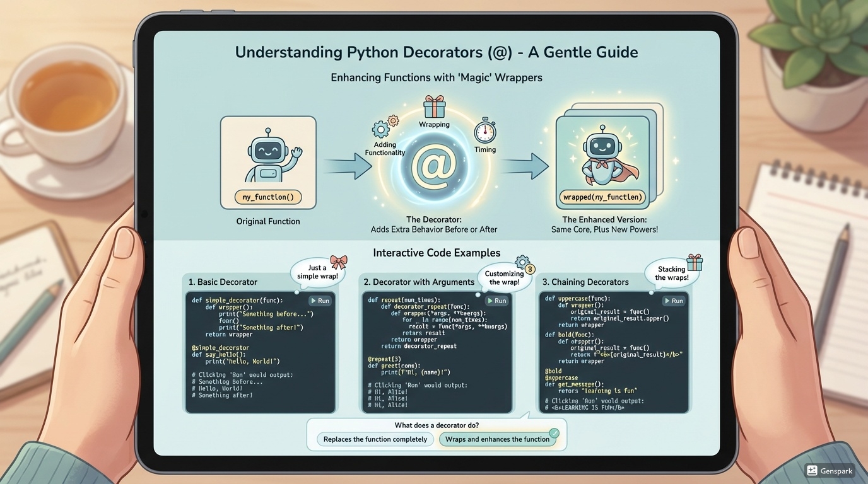Screen dimensions: 868x484
Task: Click the gift box Wrapping icon
Action: tap(434, 107)
